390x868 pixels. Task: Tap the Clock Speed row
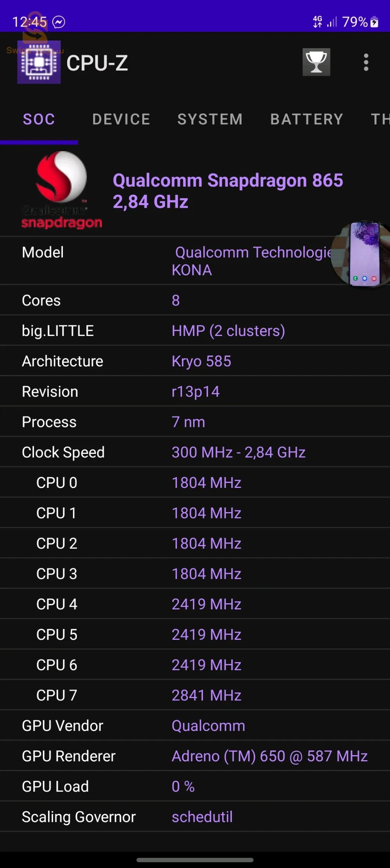tap(195, 452)
